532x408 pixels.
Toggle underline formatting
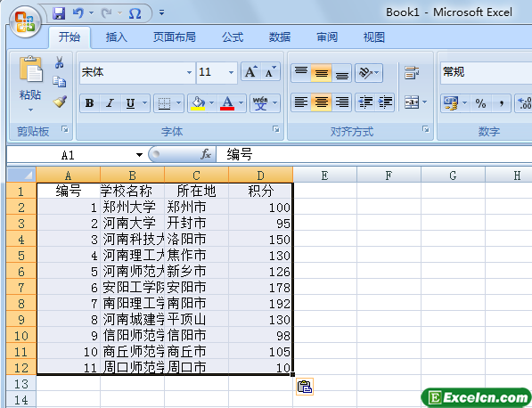pyautogui.click(x=131, y=103)
